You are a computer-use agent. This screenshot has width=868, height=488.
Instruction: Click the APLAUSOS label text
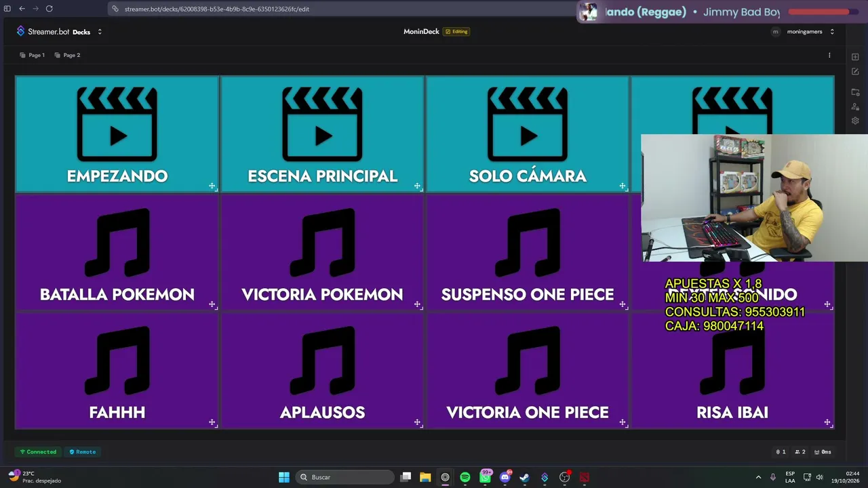point(322,413)
